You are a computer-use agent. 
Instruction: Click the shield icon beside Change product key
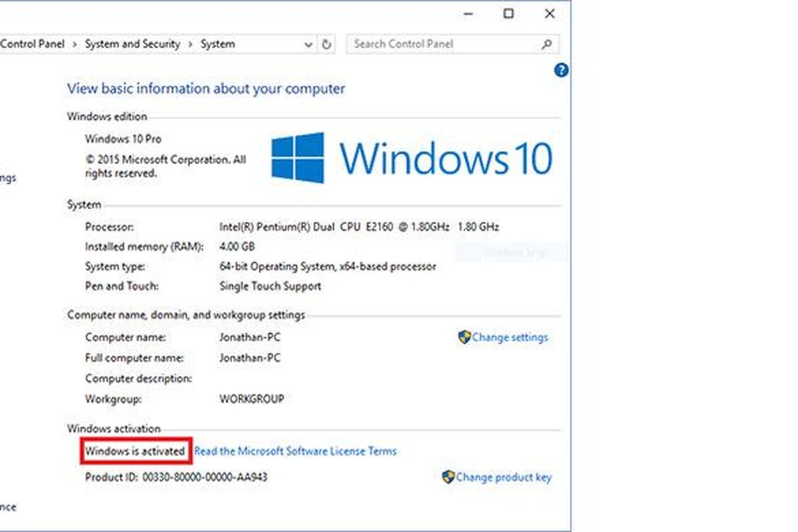coord(448,477)
